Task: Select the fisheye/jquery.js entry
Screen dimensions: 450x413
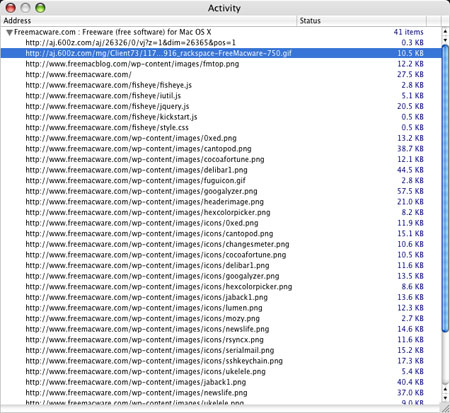Action: pyautogui.click(x=221, y=106)
